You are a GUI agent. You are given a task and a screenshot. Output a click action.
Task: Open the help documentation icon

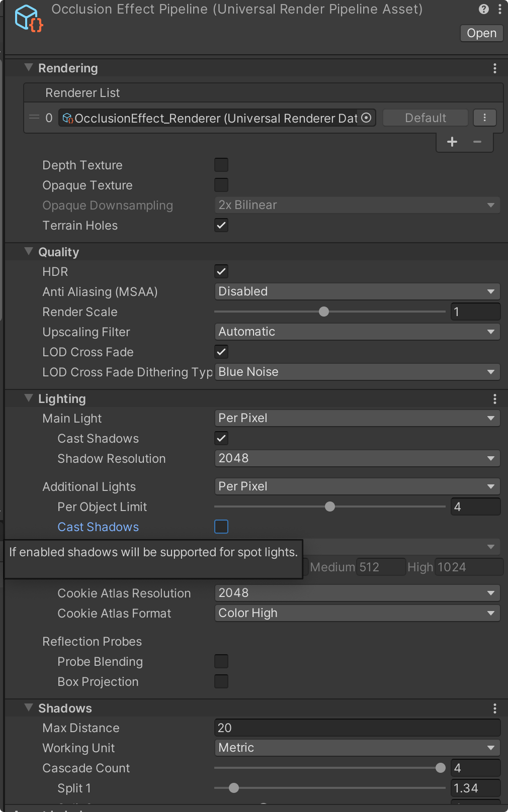coord(483,9)
